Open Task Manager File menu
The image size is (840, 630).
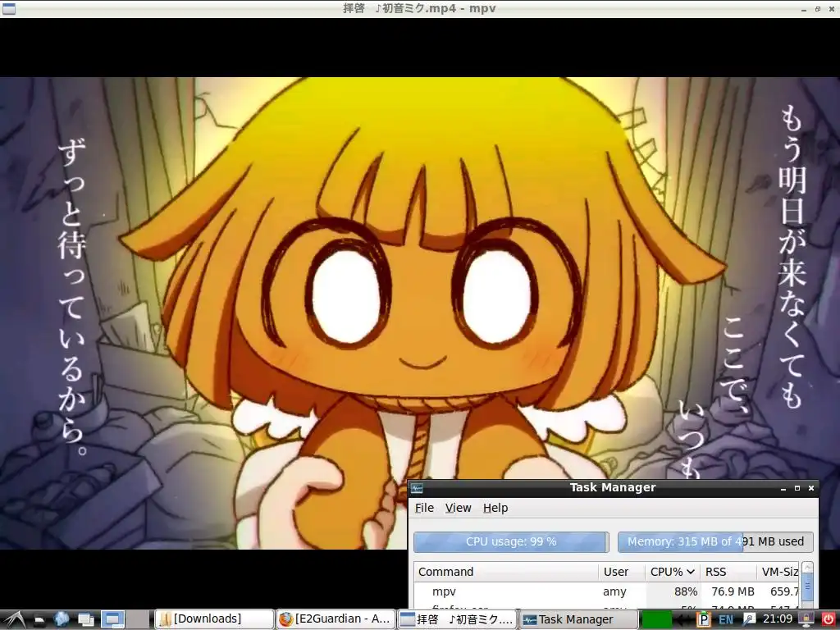click(x=424, y=508)
